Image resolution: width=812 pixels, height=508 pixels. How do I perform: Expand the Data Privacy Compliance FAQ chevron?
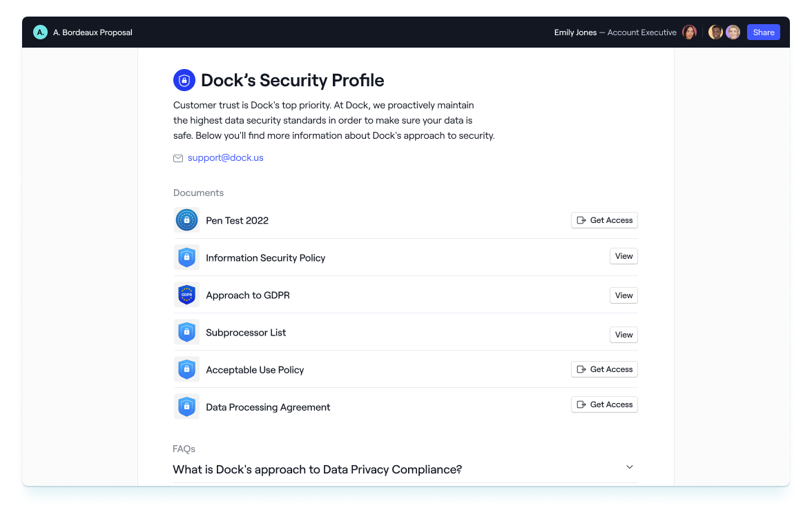pos(630,467)
